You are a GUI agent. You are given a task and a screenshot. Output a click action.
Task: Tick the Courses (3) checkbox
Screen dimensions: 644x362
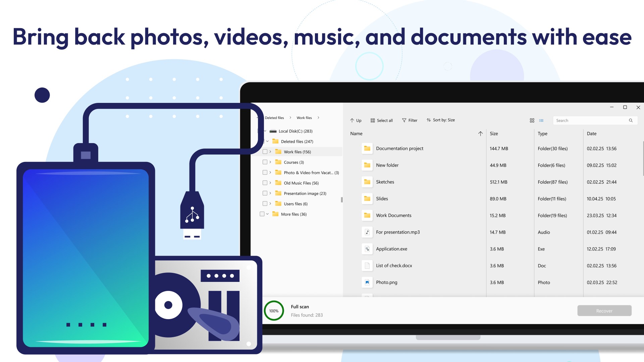tap(265, 162)
